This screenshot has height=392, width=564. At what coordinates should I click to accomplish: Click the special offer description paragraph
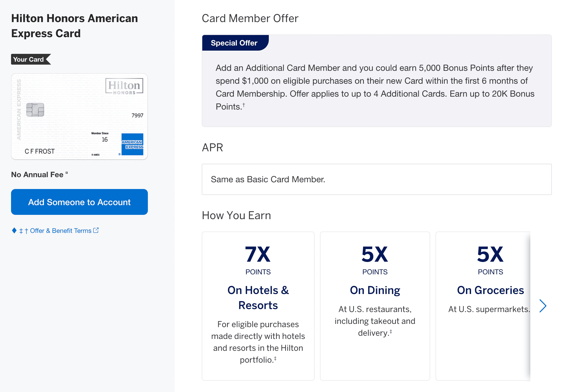click(375, 87)
